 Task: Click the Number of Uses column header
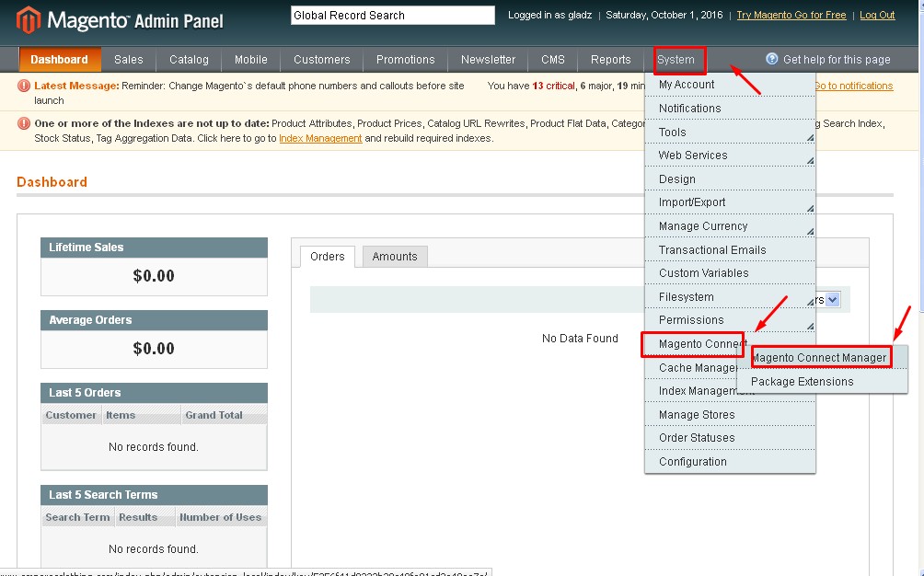point(220,517)
